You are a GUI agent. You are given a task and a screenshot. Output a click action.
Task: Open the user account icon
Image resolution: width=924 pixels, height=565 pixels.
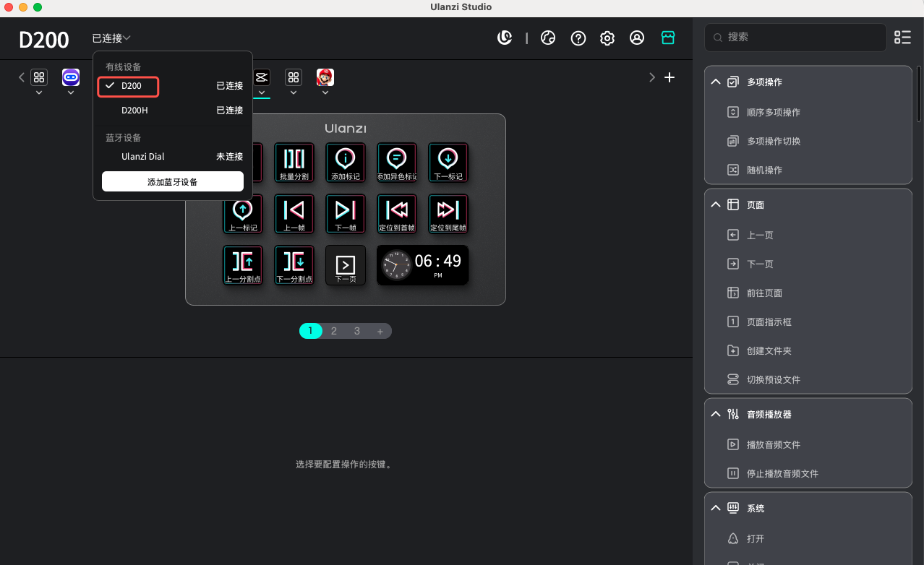point(637,38)
